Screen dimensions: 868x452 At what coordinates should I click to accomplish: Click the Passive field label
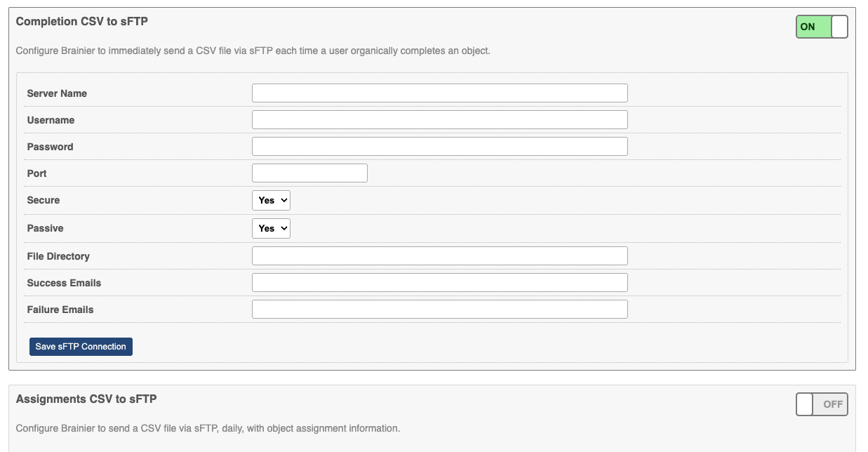point(45,228)
